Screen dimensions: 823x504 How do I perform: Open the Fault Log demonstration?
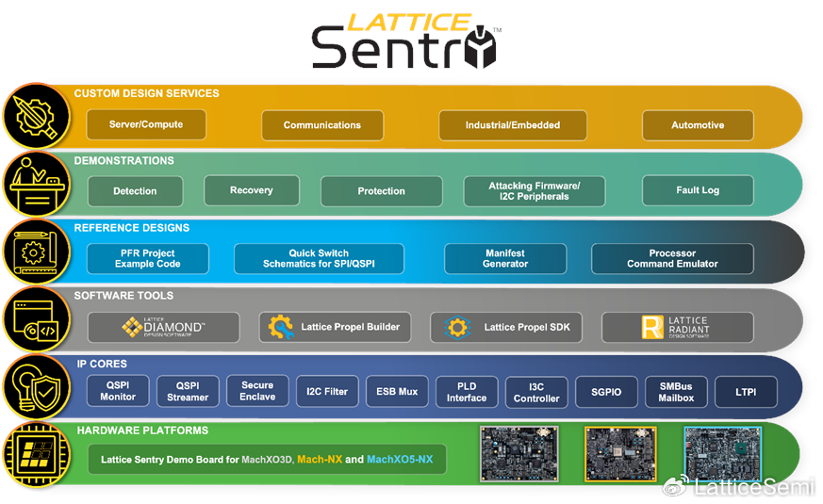pos(698,190)
